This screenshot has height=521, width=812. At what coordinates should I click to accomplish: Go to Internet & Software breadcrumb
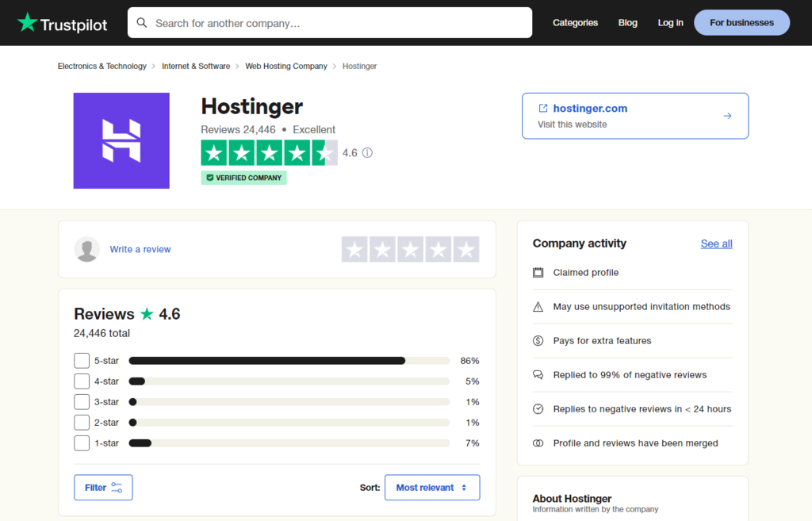[x=196, y=67]
